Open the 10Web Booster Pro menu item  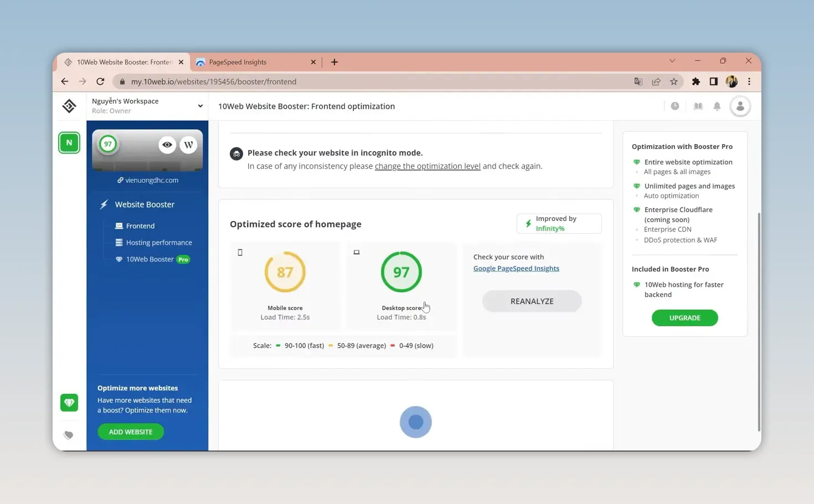(153, 259)
